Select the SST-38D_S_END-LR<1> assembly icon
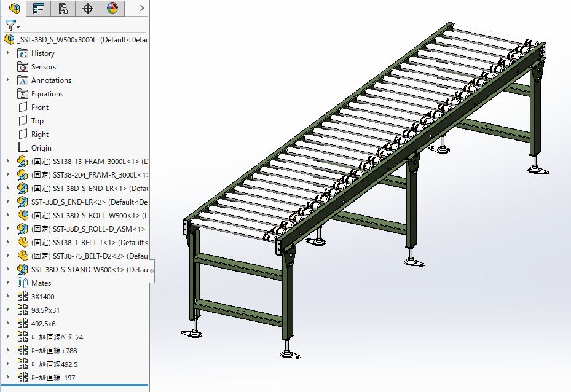Viewport: 571px width, 392px height. [23, 188]
